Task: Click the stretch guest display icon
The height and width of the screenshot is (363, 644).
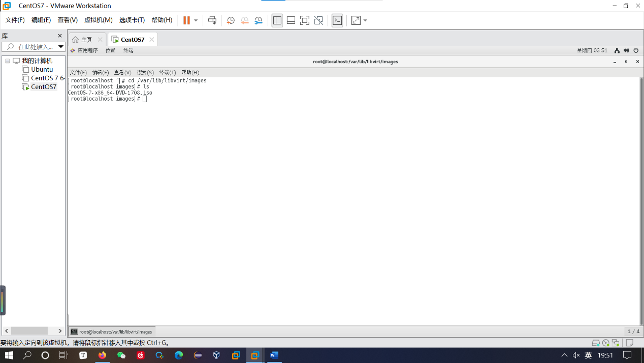Action: [x=356, y=20]
